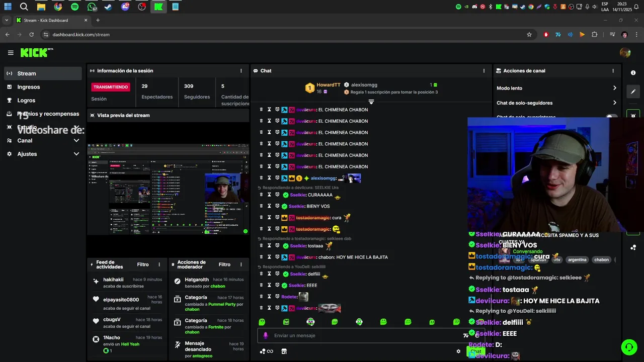Ban user on Sselkie BIENY VOS message
Screen dimensions: 644x362
click(x=277, y=206)
